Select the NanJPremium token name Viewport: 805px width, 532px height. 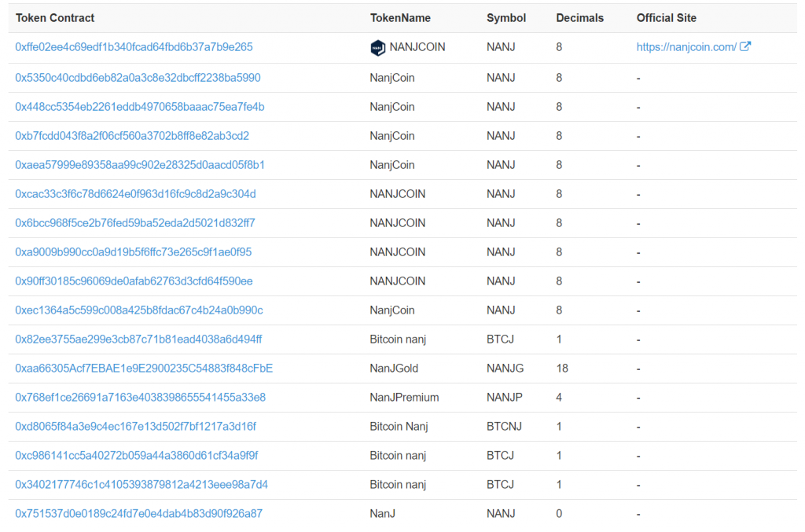[x=404, y=398]
